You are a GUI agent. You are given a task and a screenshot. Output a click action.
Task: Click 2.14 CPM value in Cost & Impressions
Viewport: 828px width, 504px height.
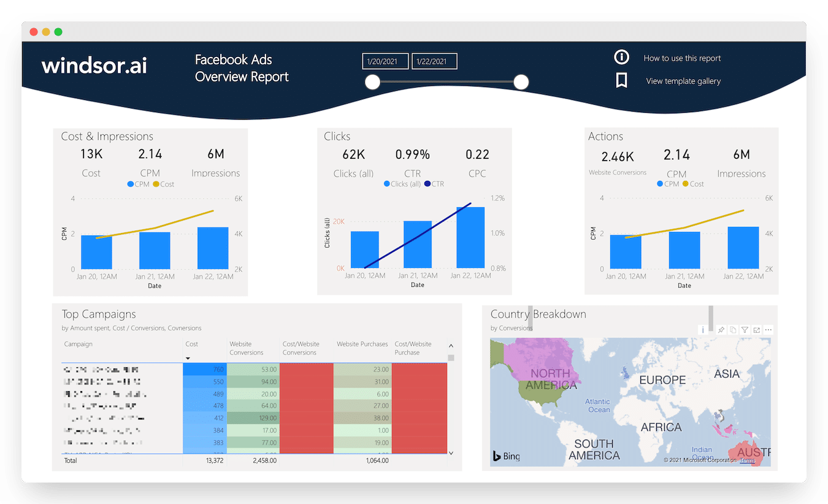click(150, 155)
